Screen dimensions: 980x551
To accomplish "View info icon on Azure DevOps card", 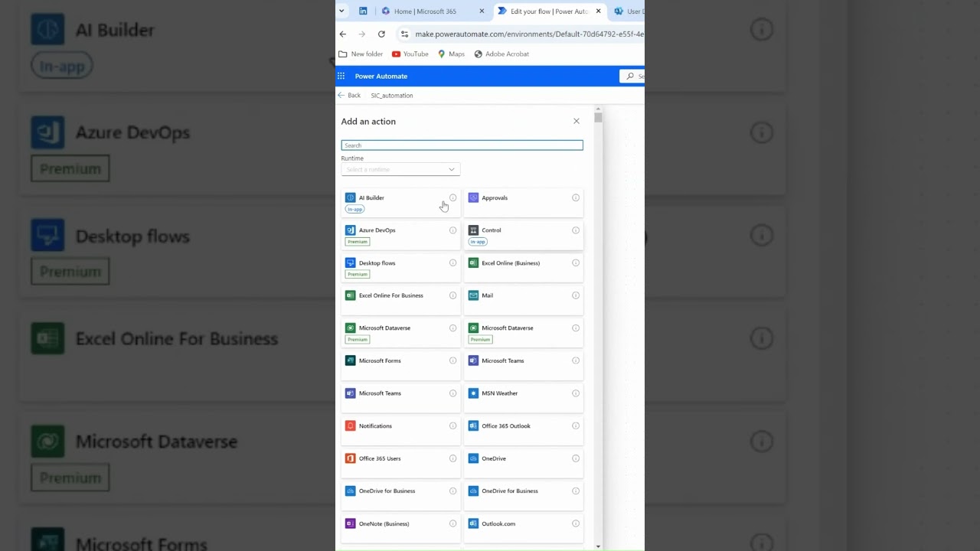I will 452,230.
